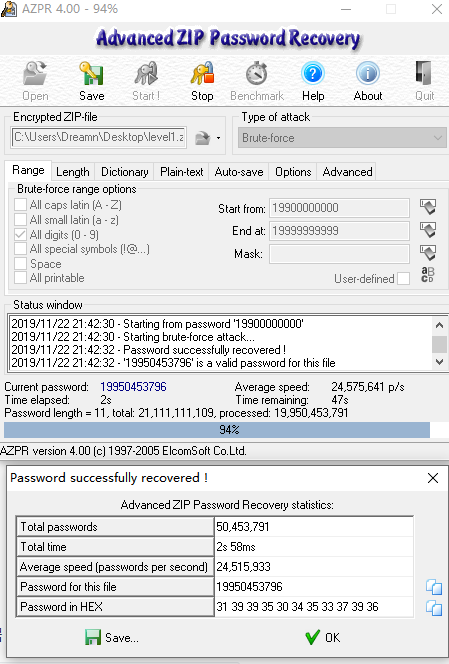Toggle All special symbols checkbox
Screen dimensions: 449x664
point(20,249)
